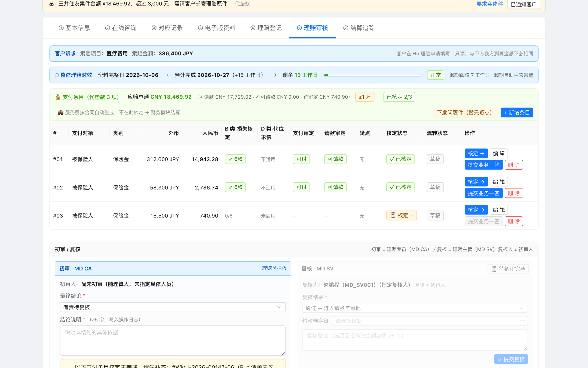Switch to the 在线咨询 tab
This screenshot has height=368, width=588.
[121, 28]
